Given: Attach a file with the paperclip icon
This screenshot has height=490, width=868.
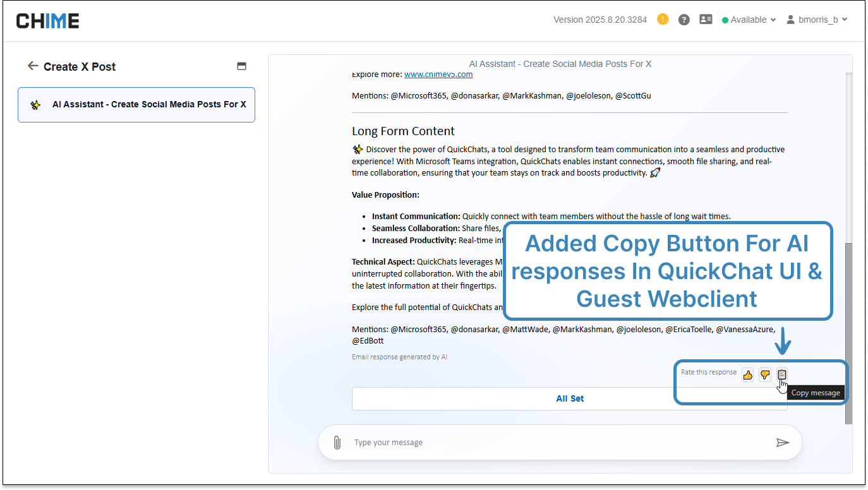Looking at the screenshot, I should pyautogui.click(x=337, y=443).
